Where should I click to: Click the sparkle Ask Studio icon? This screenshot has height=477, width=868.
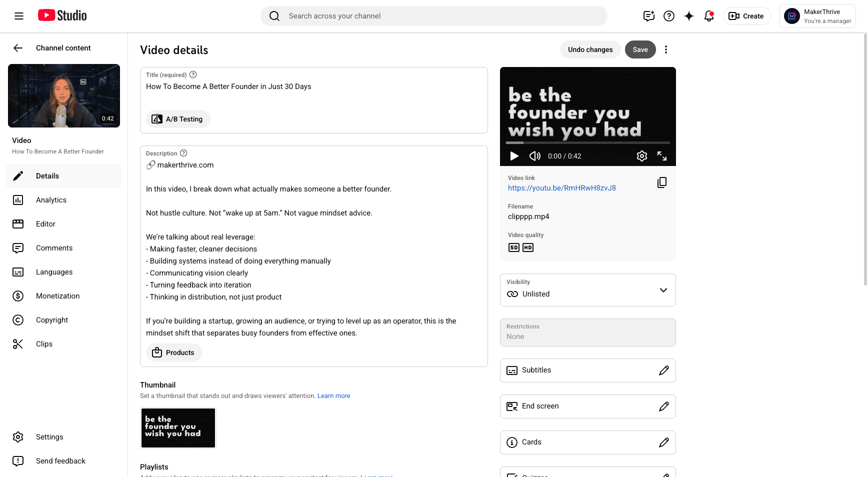689,16
